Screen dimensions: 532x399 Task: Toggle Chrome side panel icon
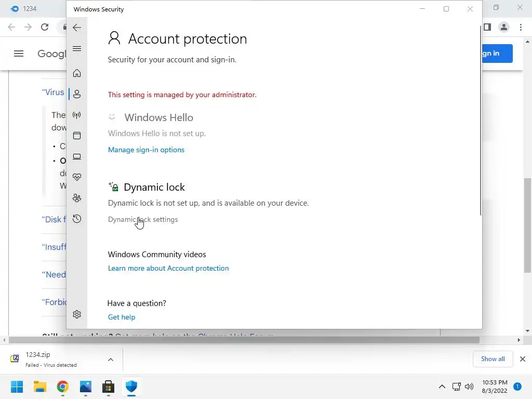(x=487, y=27)
